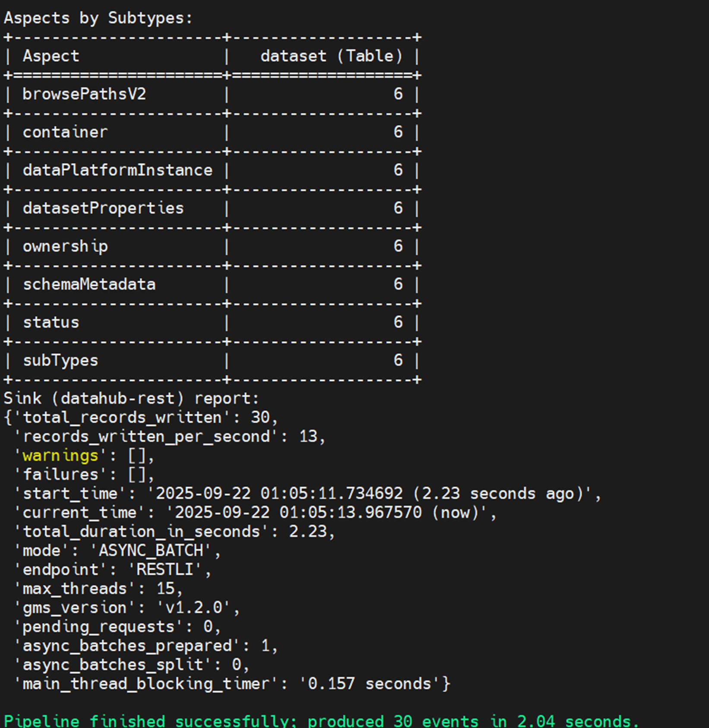Click the gms_version 'v1.2.0' value

[194, 608]
